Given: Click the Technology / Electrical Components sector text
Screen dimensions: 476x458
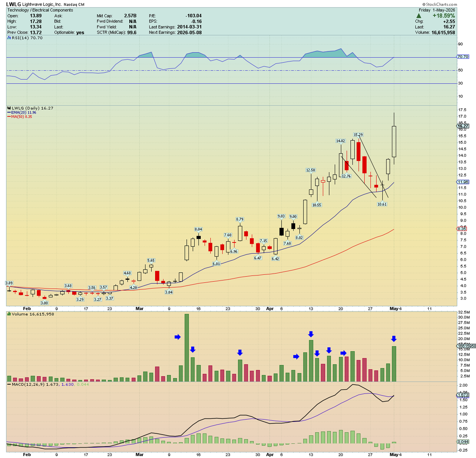Looking at the screenshot, I should tap(40, 10).
